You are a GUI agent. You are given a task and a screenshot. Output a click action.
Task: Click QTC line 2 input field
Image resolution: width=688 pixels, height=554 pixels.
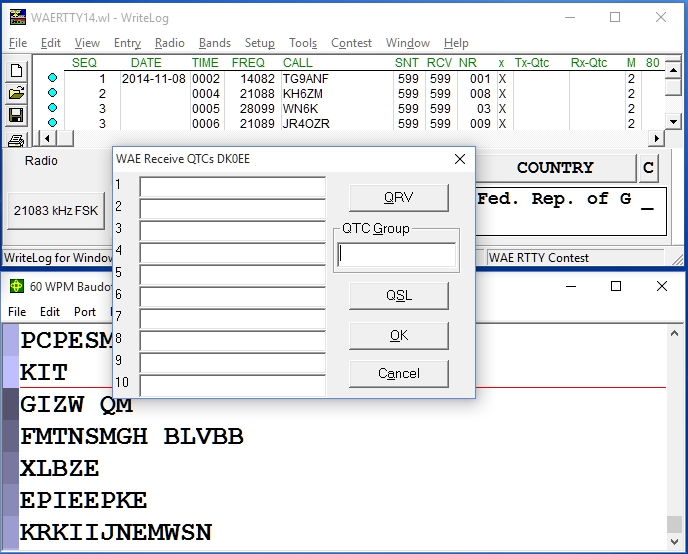pos(233,209)
